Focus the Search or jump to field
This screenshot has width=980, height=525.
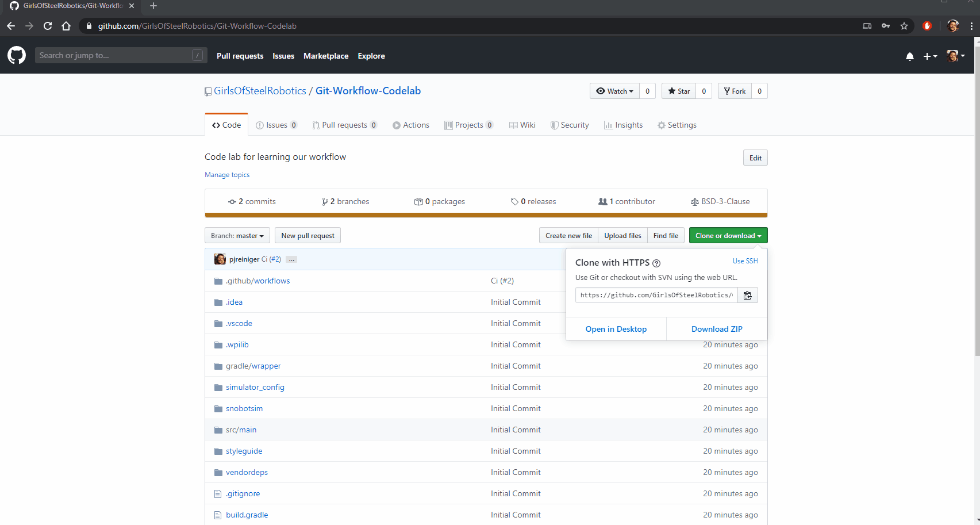[x=121, y=55]
